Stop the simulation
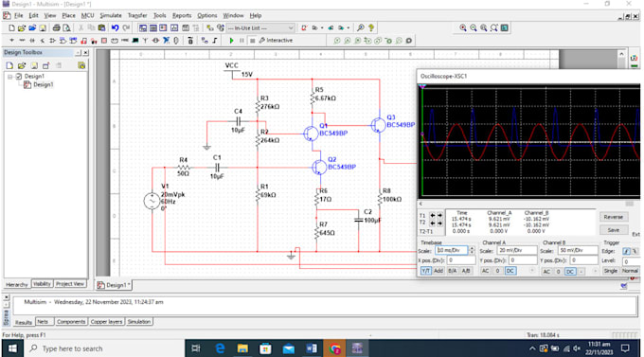644x357 pixels. tap(252, 41)
